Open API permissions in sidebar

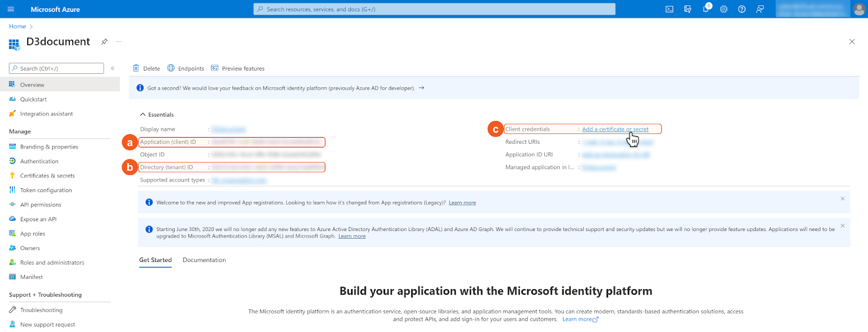tap(41, 205)
